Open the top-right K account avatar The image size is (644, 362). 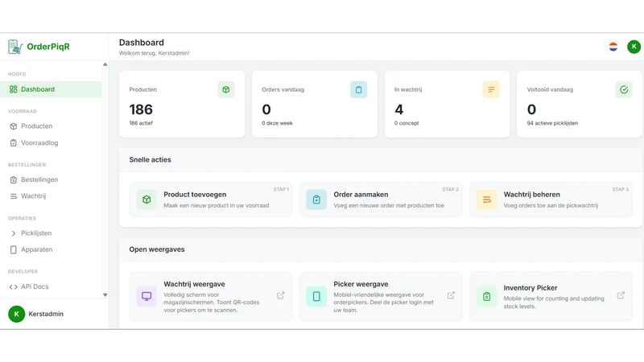pyautogui.click(x=634, y=47)
